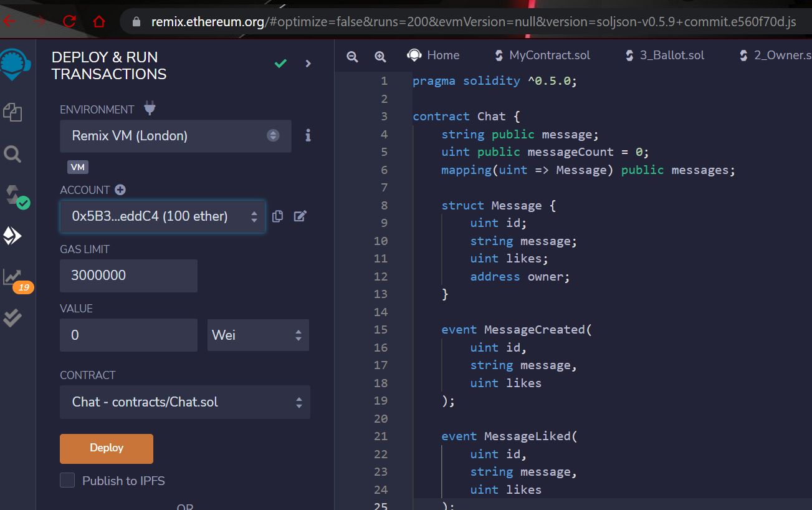Enable the Publish to IPFS checkbox
The image size is (812, 510).
click(67, 480)
